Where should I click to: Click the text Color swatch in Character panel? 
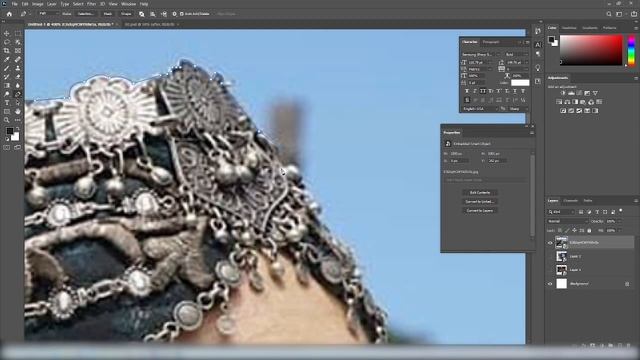tap(520, 83)
